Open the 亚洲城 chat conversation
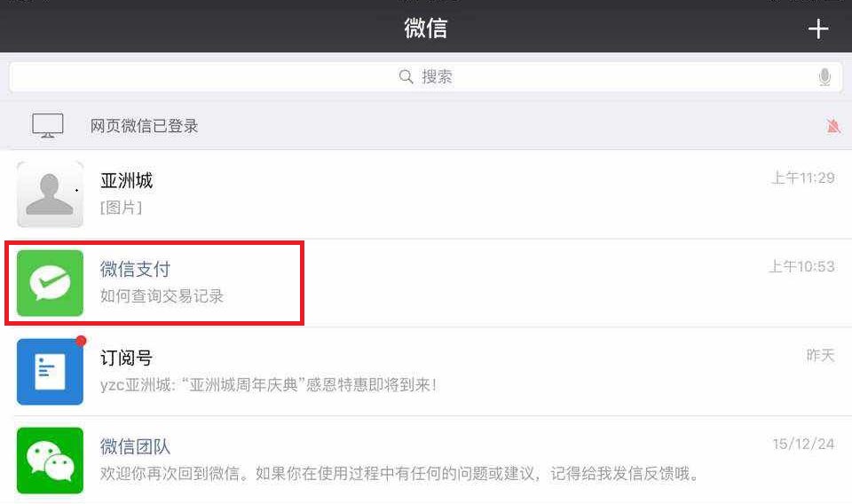Viewport: 852px width, 504px height. coord(426,194)
